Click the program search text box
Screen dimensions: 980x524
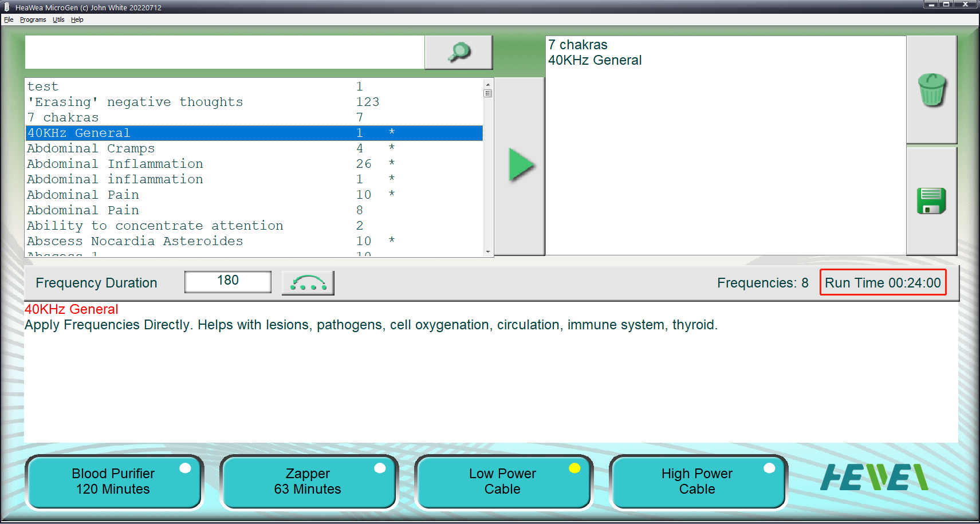224,52
